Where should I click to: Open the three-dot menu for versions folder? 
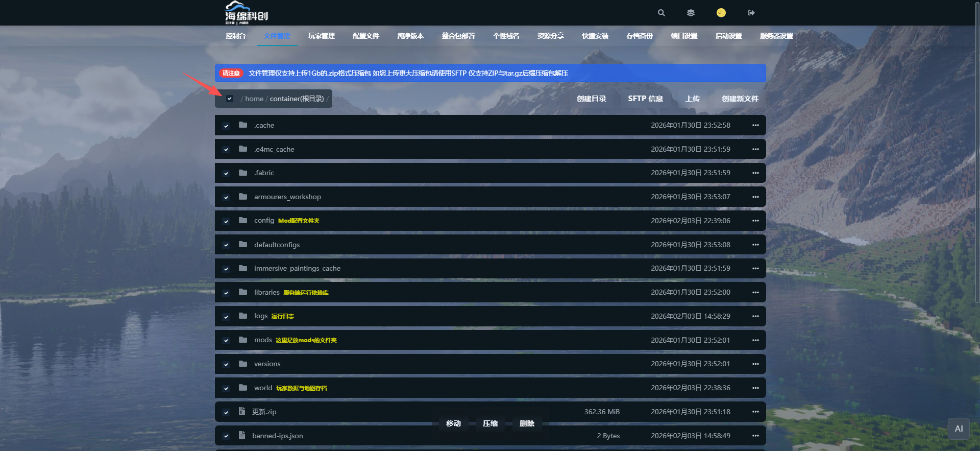[x=755, y=364]
